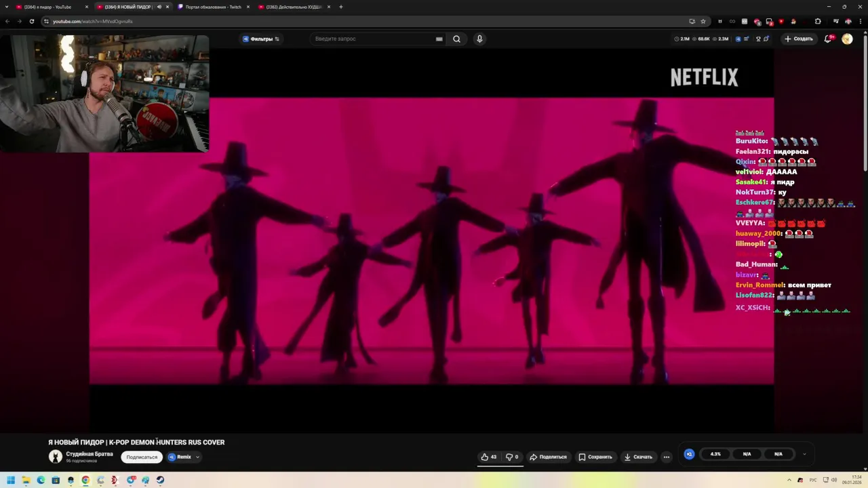This screenshot has width=868, height=488.
Task: Click the blue extension badge beside 4.3% stat
Action: [689, 454]
